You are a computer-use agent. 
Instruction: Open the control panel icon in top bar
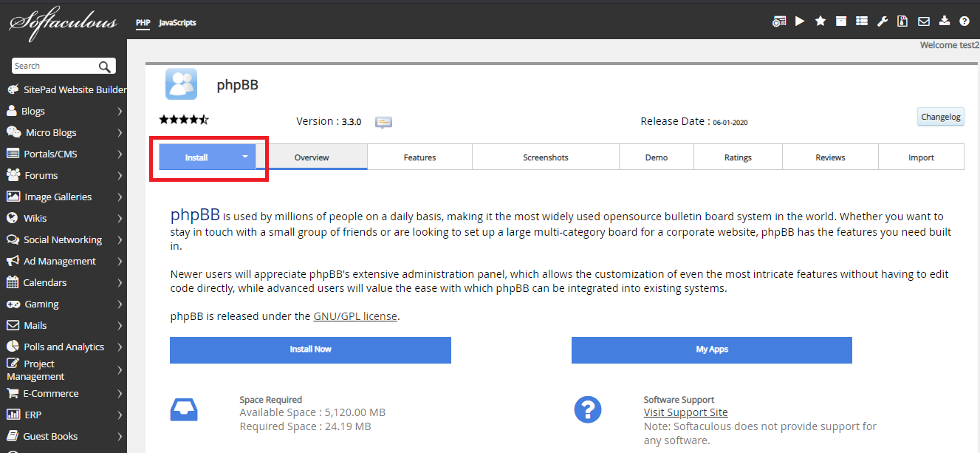(779, 21)
